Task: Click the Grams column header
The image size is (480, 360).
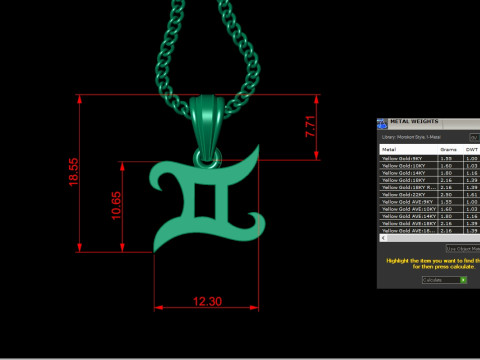Action: [450, 149]
